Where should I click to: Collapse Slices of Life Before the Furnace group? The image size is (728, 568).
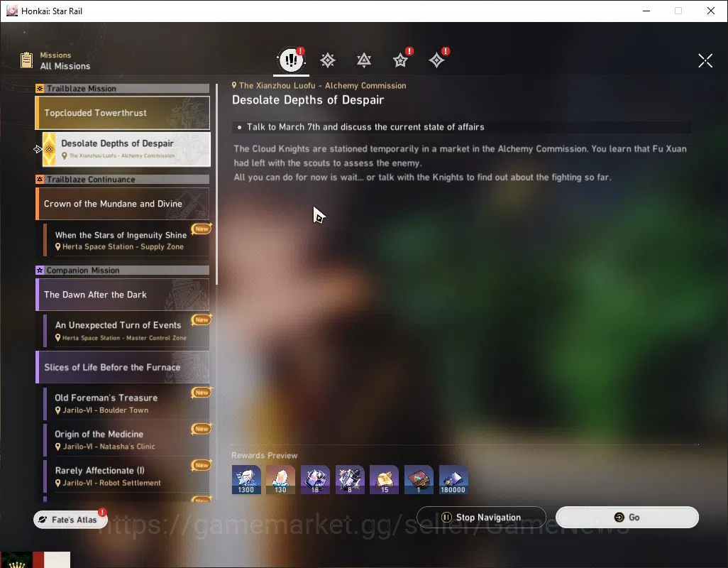[x=123, y=367]
